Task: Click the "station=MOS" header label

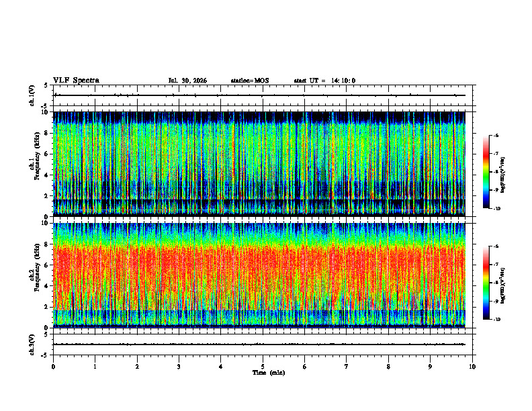Action: click(250, 81)
